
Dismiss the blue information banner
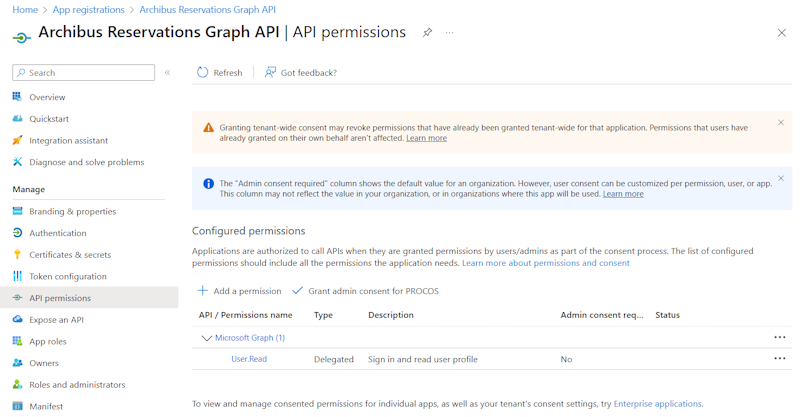[781, 179]
